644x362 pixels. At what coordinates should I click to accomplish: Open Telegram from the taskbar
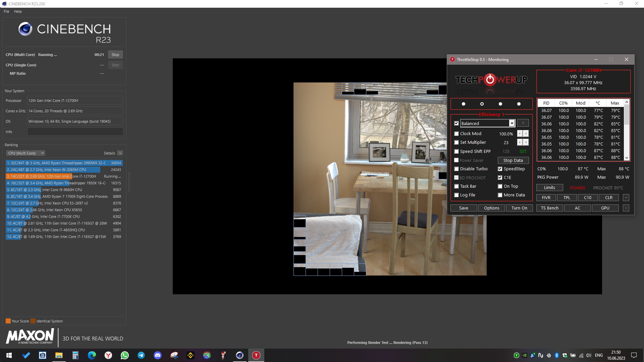[141, 355]
